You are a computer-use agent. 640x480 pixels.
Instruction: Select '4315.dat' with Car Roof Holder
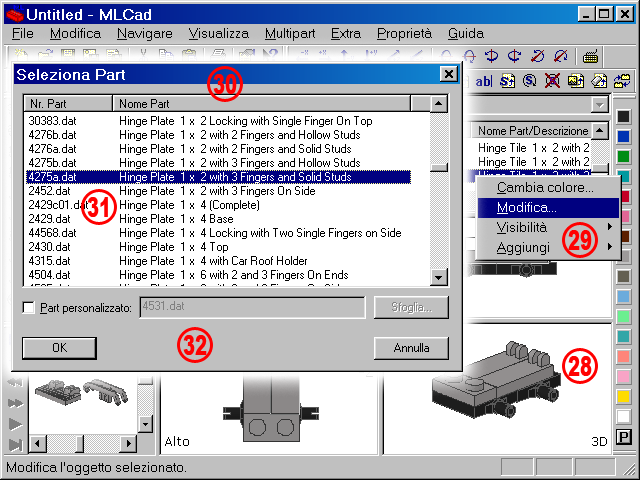pos(218,261)
